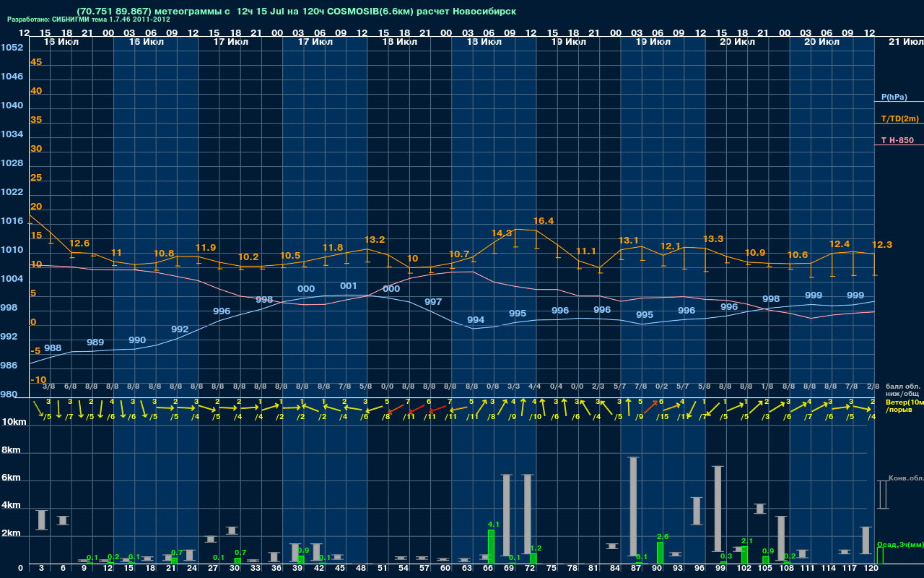Click the 1028 pressure axis label
Image resolution: width=924 pixels, height=578 pixels.
coord(12,163)
